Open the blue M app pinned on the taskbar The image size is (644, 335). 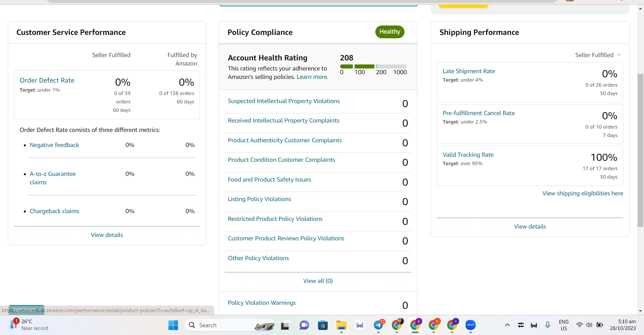tap(360, 325)
